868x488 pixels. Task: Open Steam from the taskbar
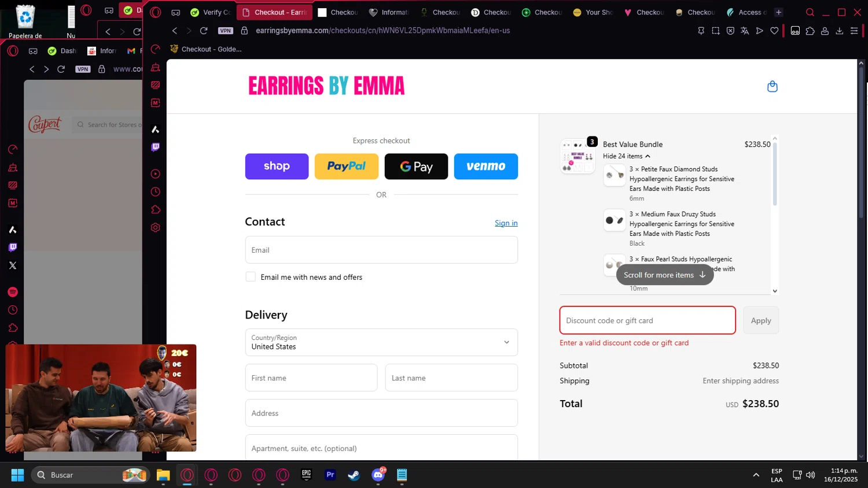(354, 475)
